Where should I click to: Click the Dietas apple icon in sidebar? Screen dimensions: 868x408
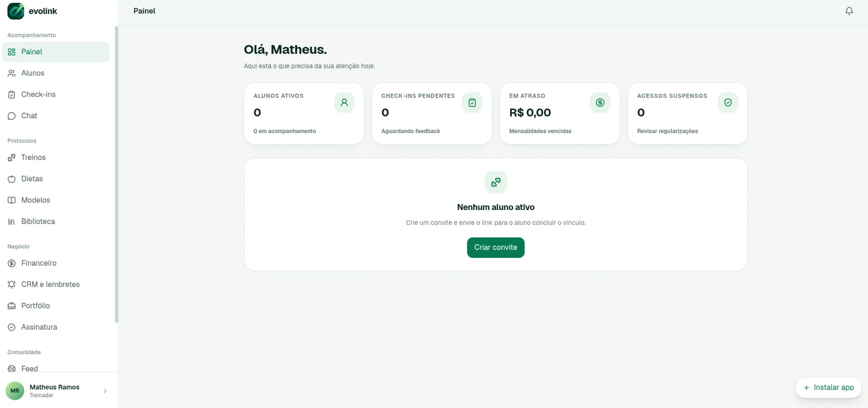[11, 179]
